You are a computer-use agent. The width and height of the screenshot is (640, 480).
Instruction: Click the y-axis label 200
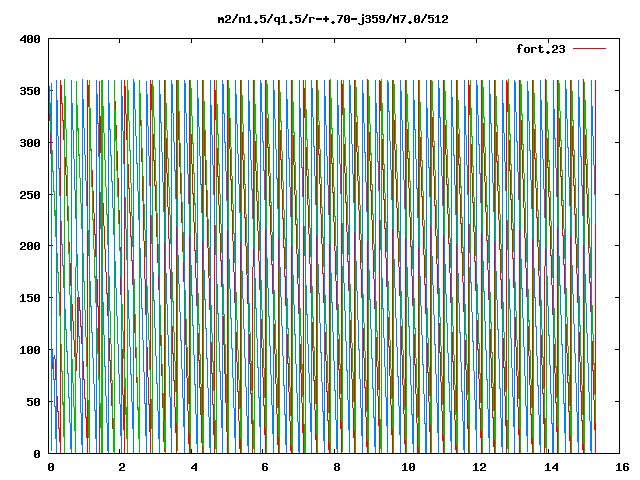30,246
